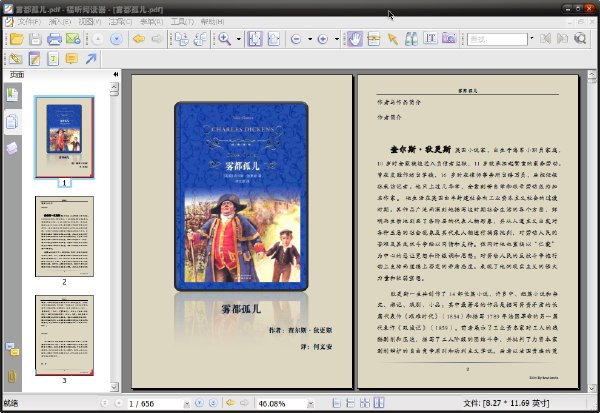Zoom in with the plus circle icon
Image resolution: width=600 pixels, height=413 pixels.
[323, 39]
